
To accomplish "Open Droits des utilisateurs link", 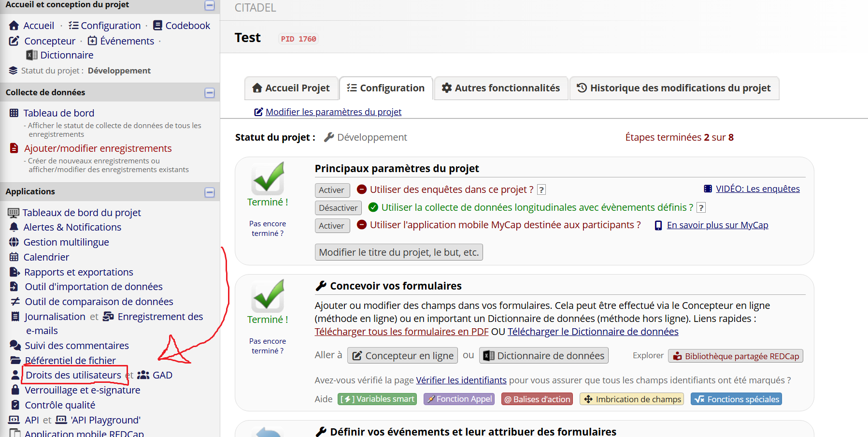I will tap(73, 375).
